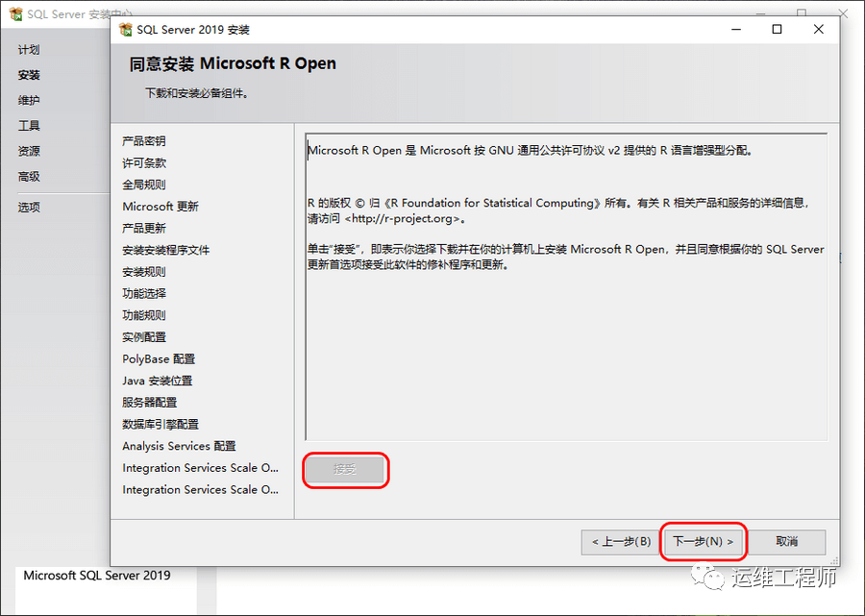Viewport: 865px width, 616px height.
Task: Select 安装 in Installation Center sidebar
Action: click(29, 75)
